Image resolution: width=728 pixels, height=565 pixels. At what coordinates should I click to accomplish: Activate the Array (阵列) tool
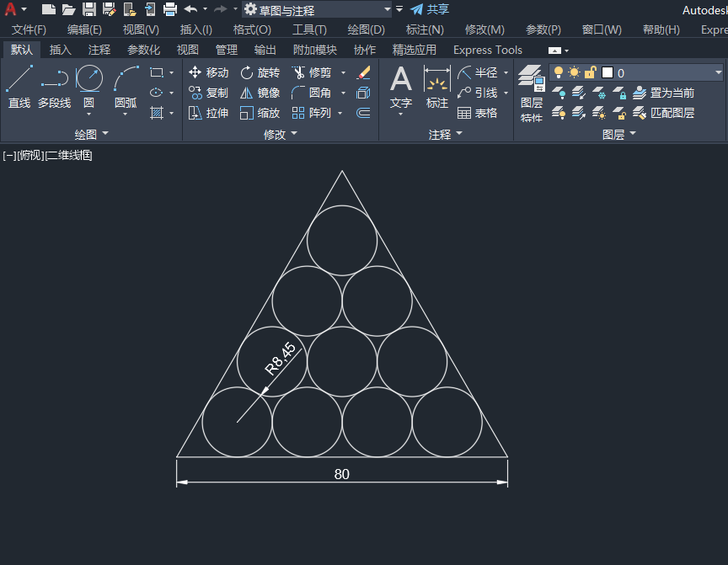(312, 113)
